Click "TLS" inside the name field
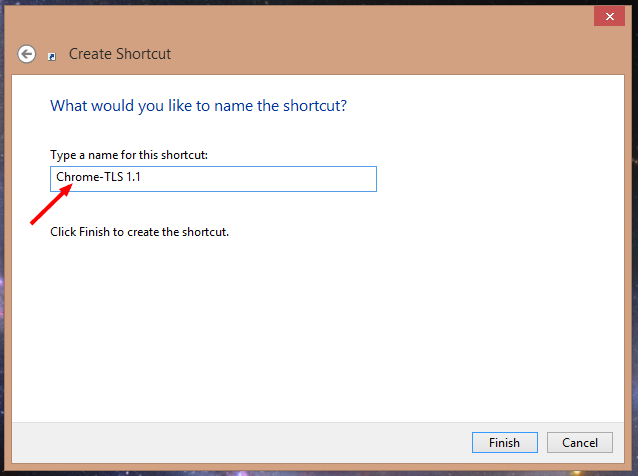638x476 pixels. (111, 179)
